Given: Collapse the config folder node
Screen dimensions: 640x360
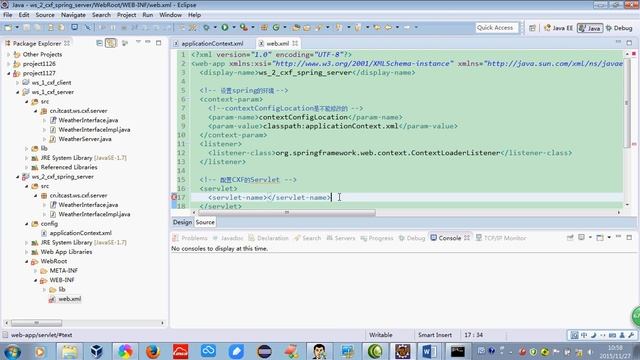Looking at the screenshot, I should point(27,224).
